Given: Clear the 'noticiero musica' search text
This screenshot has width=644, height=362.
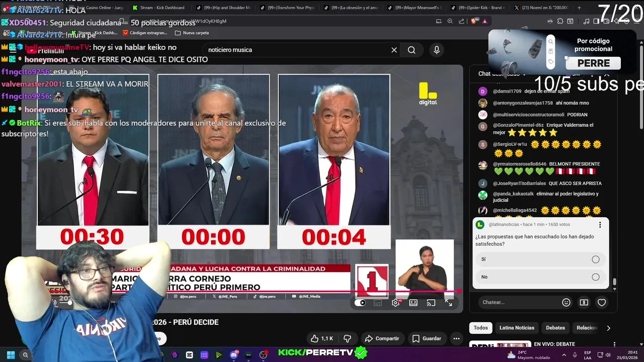Looking at the screenshot, I should (x=394, y=50).
